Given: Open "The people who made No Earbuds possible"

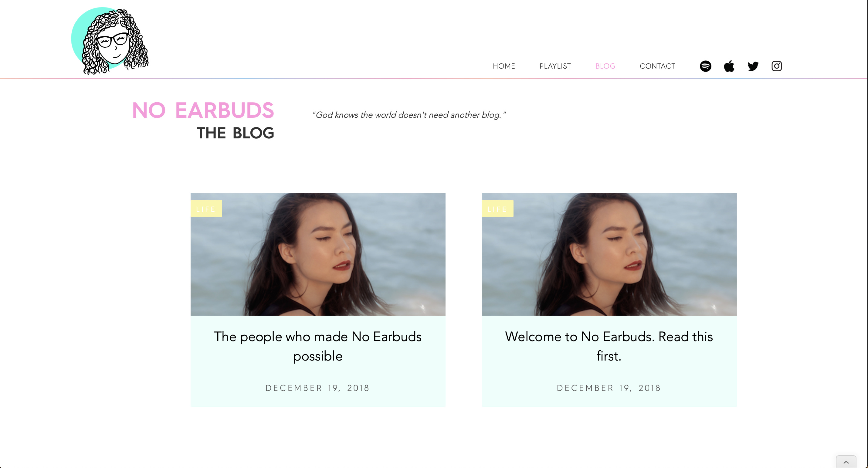Looking at the screenshot, I should click(x=318, y=346).
